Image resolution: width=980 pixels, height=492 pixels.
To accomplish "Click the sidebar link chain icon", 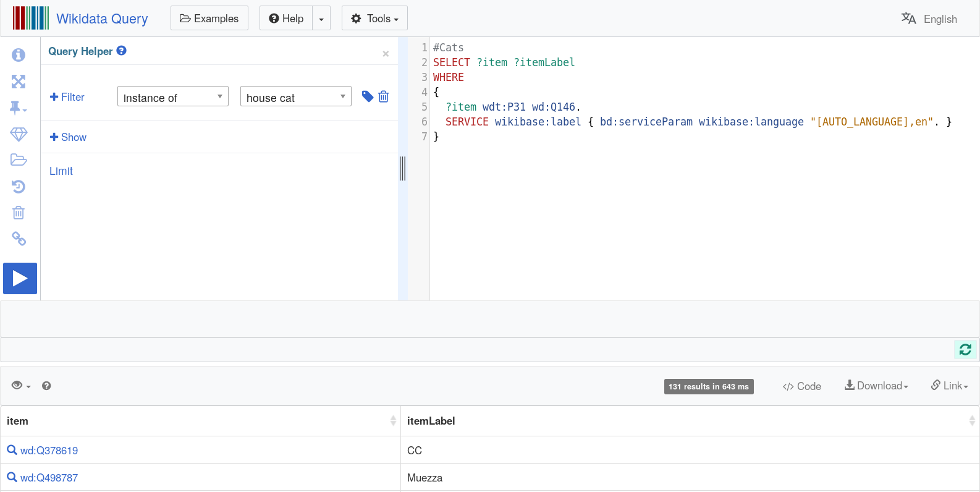I will click(x=19, y=239).
